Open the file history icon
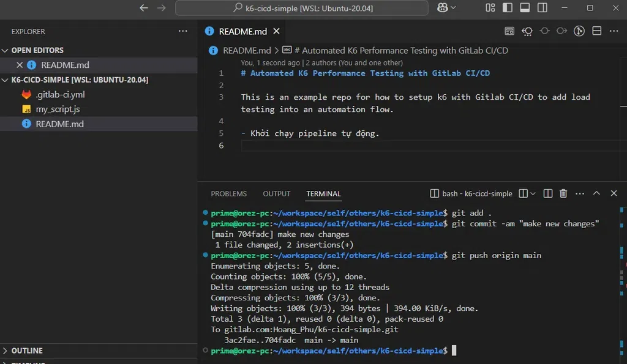This screenshot has width=627, height=364. (x=527, y=31)
